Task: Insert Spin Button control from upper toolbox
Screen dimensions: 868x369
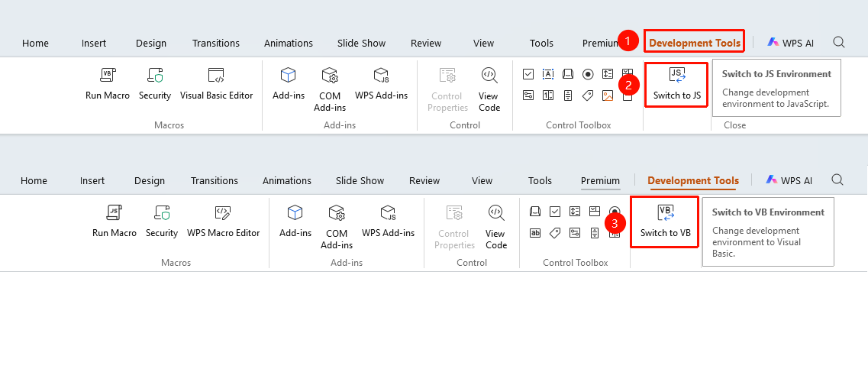Action: [548, 95]
